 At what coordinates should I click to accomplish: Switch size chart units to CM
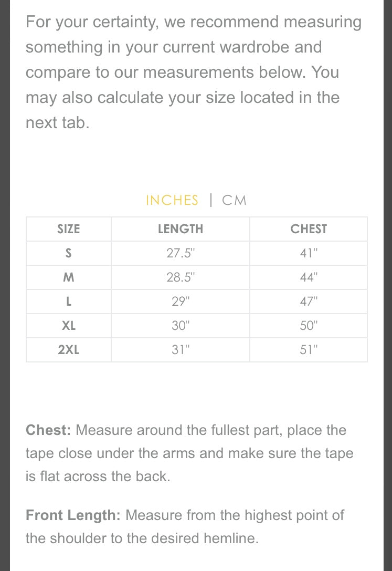click(234, 200)
